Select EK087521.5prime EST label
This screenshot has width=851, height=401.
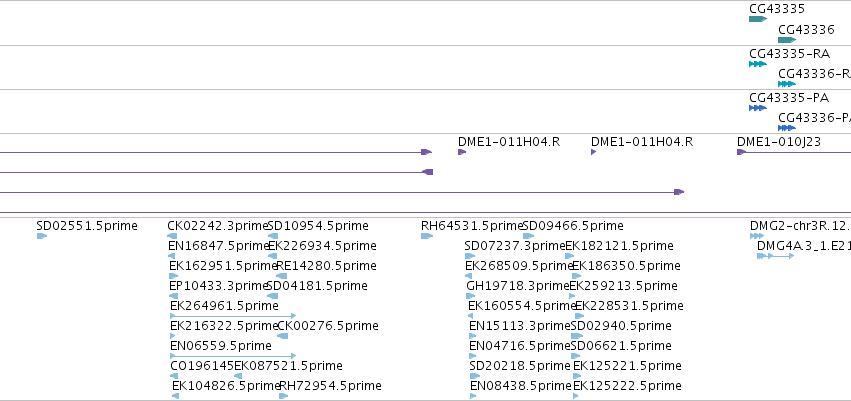[x=288, y=366]
